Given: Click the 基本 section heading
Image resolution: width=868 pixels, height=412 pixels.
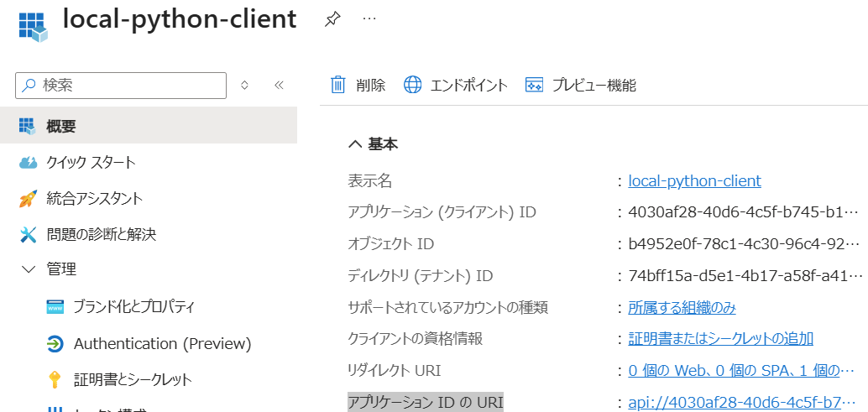Looking at the screenshot, I should click(383, 145).
